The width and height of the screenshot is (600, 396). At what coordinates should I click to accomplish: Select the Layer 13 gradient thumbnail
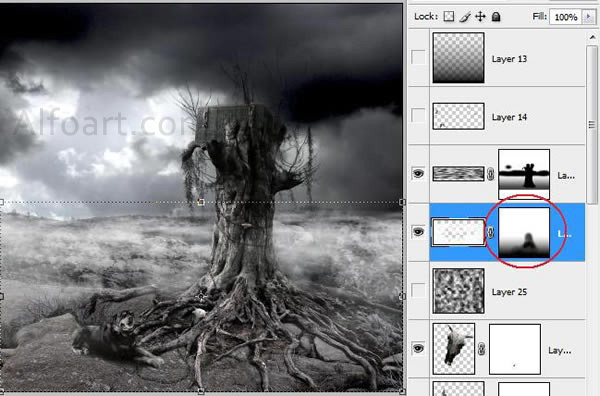(x=458, y=58)
